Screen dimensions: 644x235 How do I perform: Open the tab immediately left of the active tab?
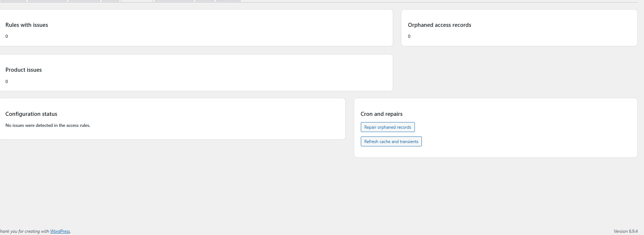[x=110, y=1]
